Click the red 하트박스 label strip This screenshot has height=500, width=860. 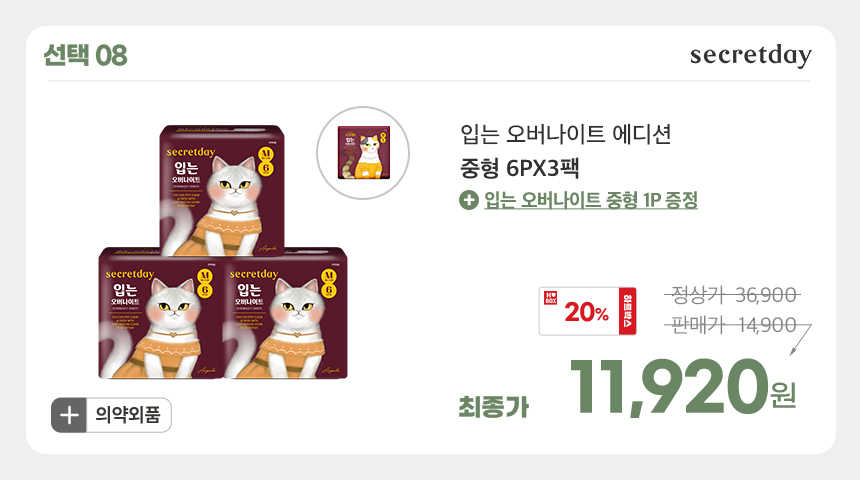point(627,311)
